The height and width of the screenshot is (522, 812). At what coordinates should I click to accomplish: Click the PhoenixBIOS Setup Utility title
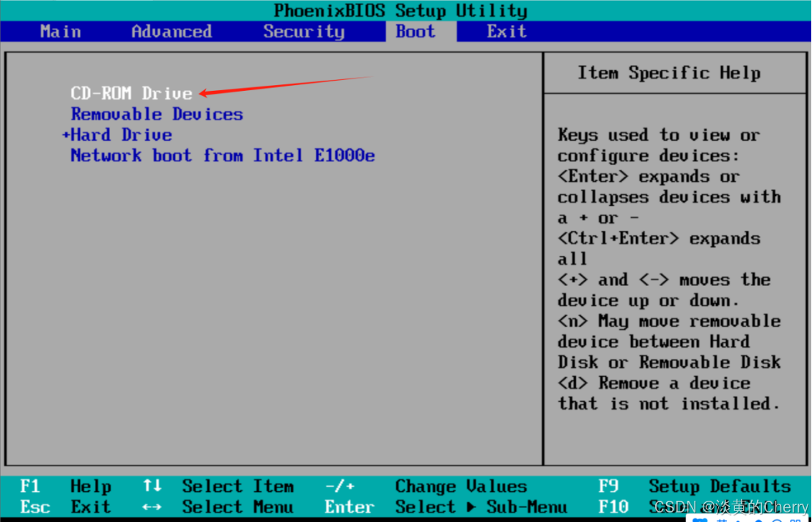(400, 11)
